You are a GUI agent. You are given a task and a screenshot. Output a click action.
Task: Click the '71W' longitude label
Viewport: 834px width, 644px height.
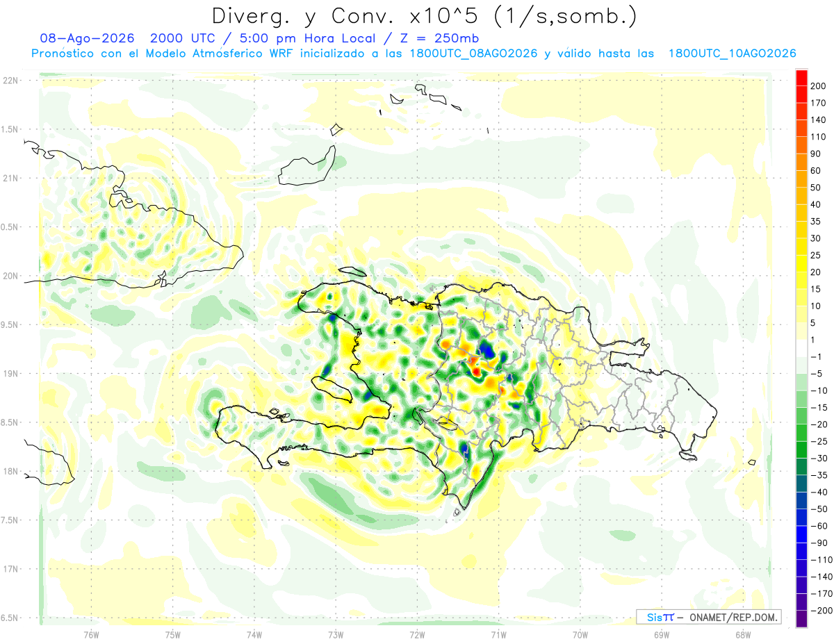coord(498,634)
